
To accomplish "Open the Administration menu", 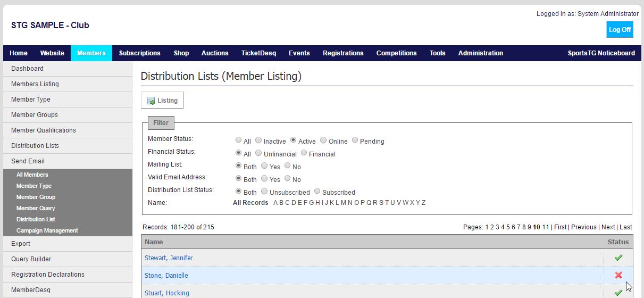I will click(481, 53).
